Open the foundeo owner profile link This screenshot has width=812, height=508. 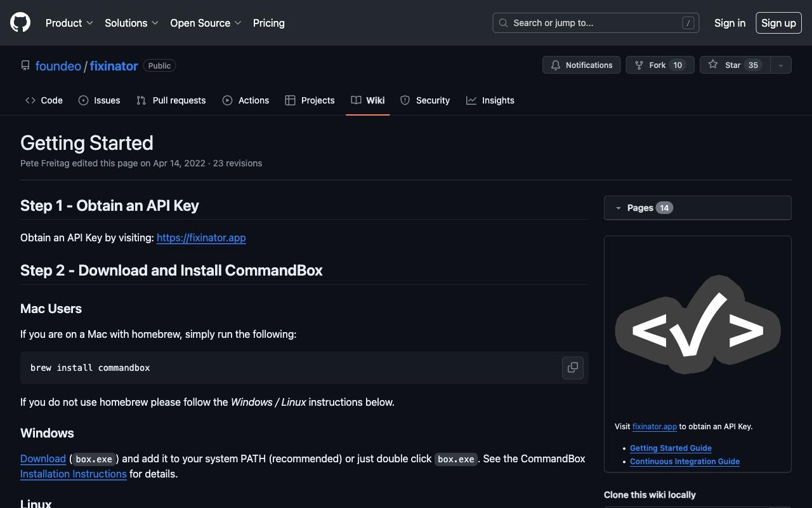58,66
